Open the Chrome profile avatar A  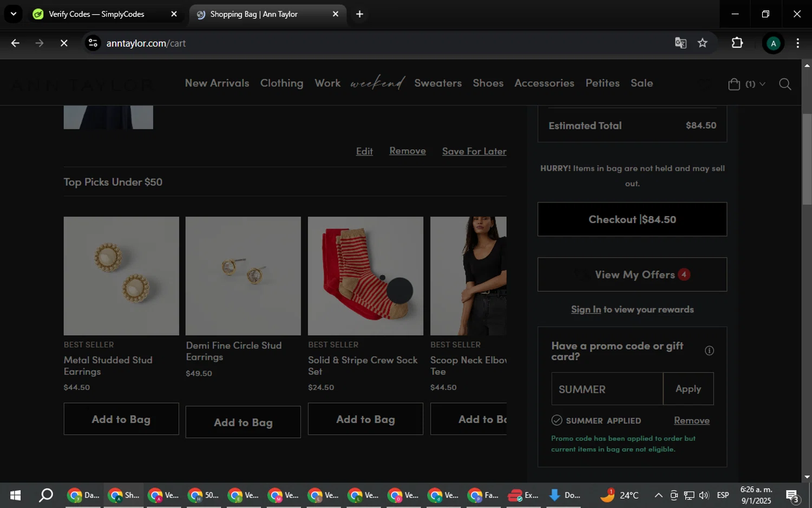click(773, 43)
